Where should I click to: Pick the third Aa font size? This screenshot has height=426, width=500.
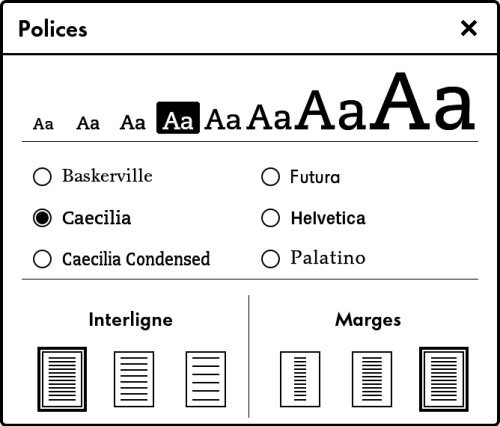(133, 122)
